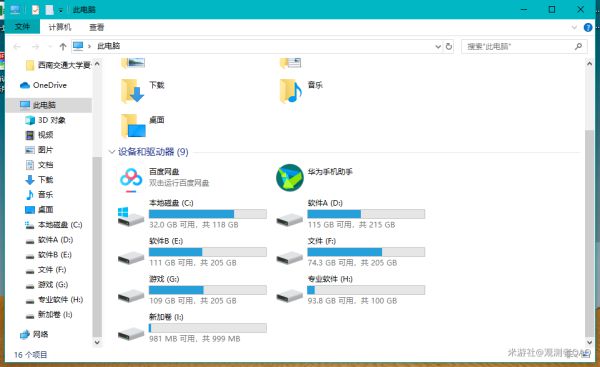This screenshot has width=600, height=367.
Task: Select 音乐 in the sidebar
Action: [45, 195]
